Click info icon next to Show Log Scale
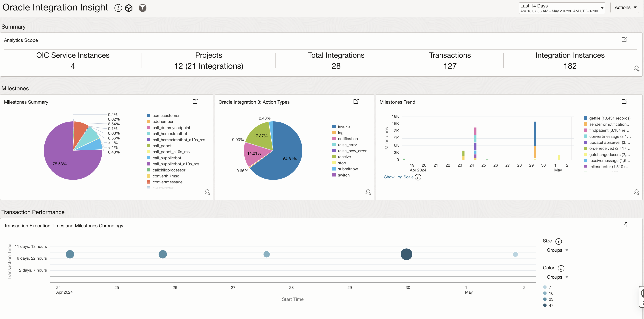644x319 pixels. point(418,177)
